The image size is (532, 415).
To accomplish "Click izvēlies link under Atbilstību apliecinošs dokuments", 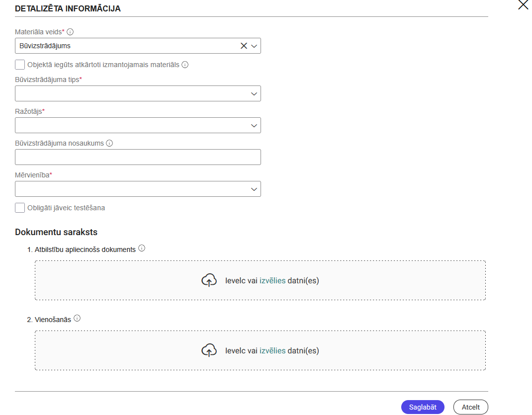I will point(272,280).
